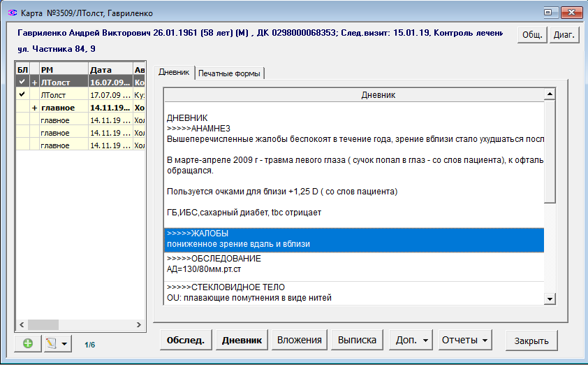Toggle checkmark on 17.07.09 ЛТолст row
Viewport: 588px width, 365px height.
(x=22, y=94)
